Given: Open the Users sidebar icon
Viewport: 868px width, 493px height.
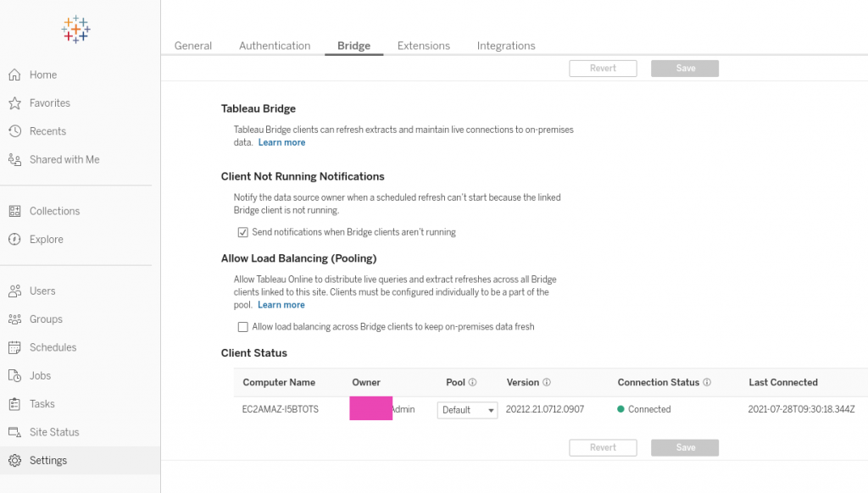Looking at the screenshot, I should [14, 291].
